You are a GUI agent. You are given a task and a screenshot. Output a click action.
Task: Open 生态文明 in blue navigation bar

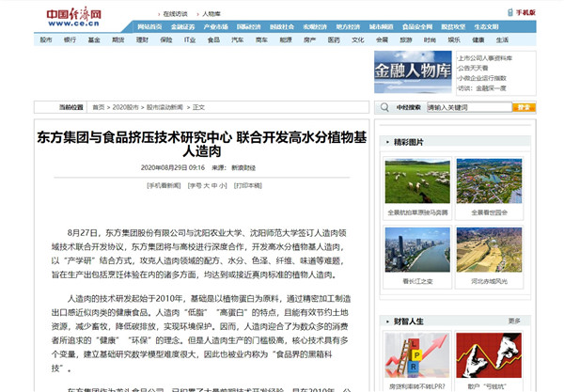click(486, 27)
